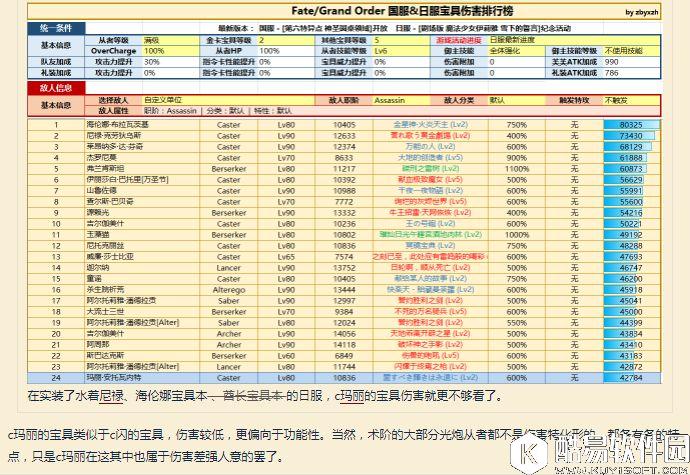This screenshot has width=690, height=475.
Task: Click the damage value 68129
Action: (631, 147)
